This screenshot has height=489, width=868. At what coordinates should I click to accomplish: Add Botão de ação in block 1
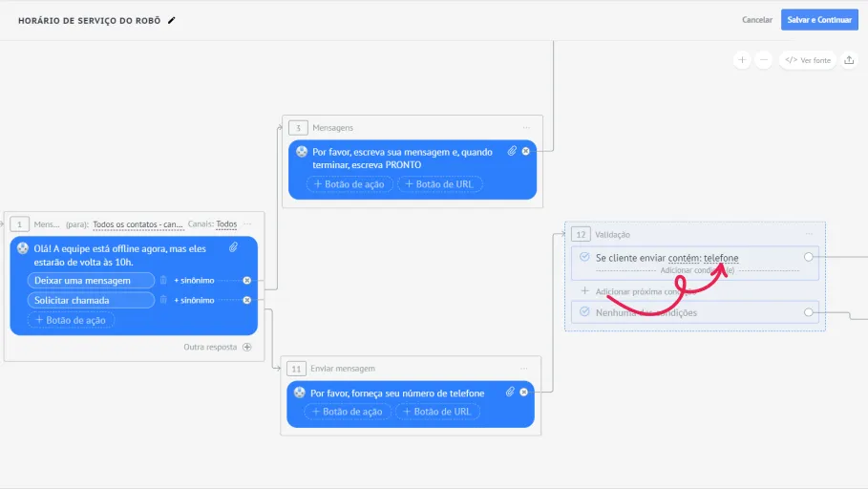[71, 320]
